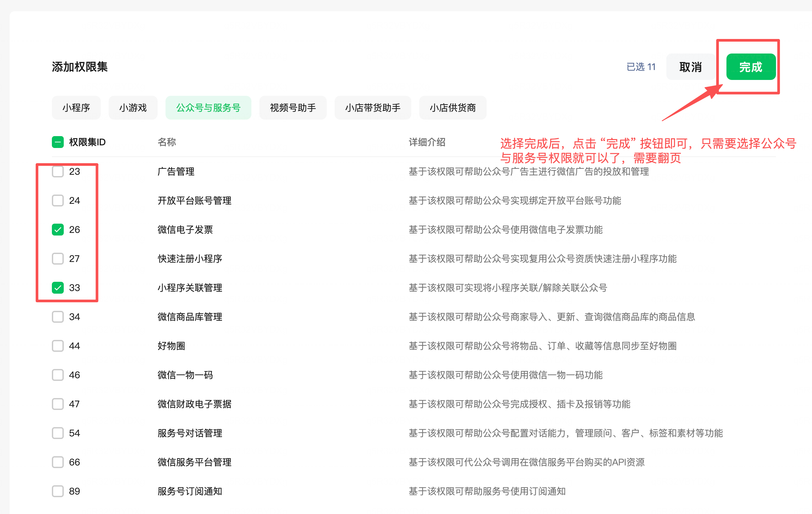
Task: Check the 34 微信商品库管理 checkbox
Action: click(x=58, y=317)
